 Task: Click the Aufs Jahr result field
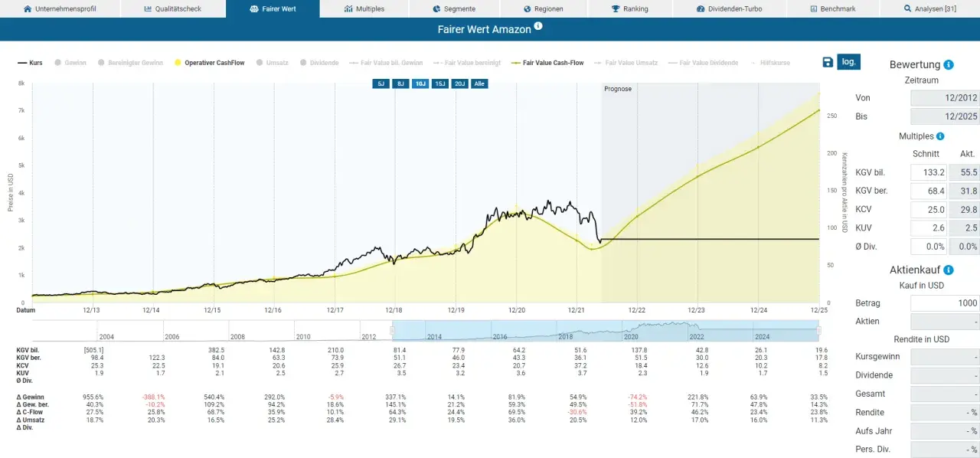(945, 431)
